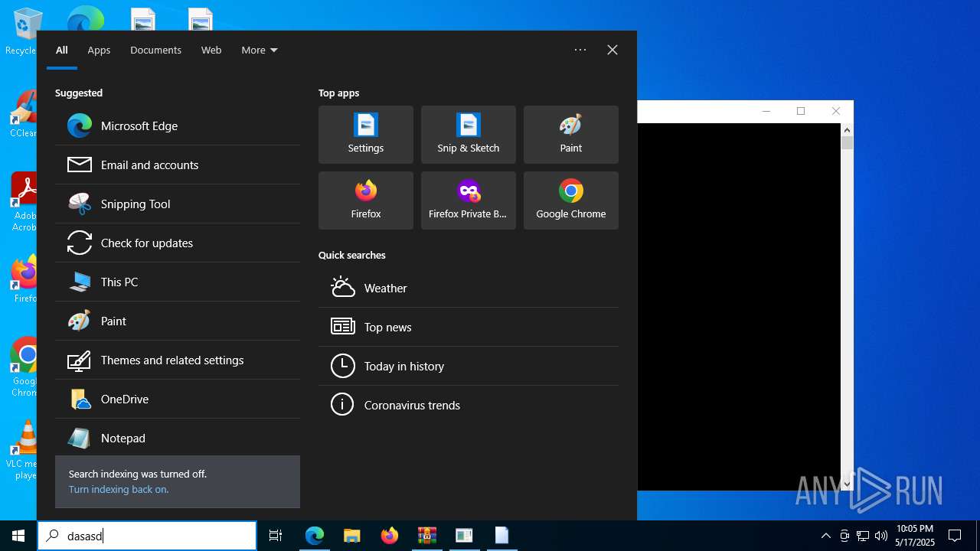Click the taskbar clock and date
980x551 pixels.
[915, 536]
